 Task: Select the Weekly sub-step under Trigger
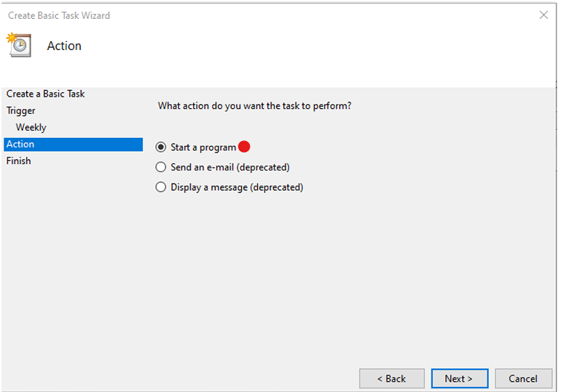point(31,128)
